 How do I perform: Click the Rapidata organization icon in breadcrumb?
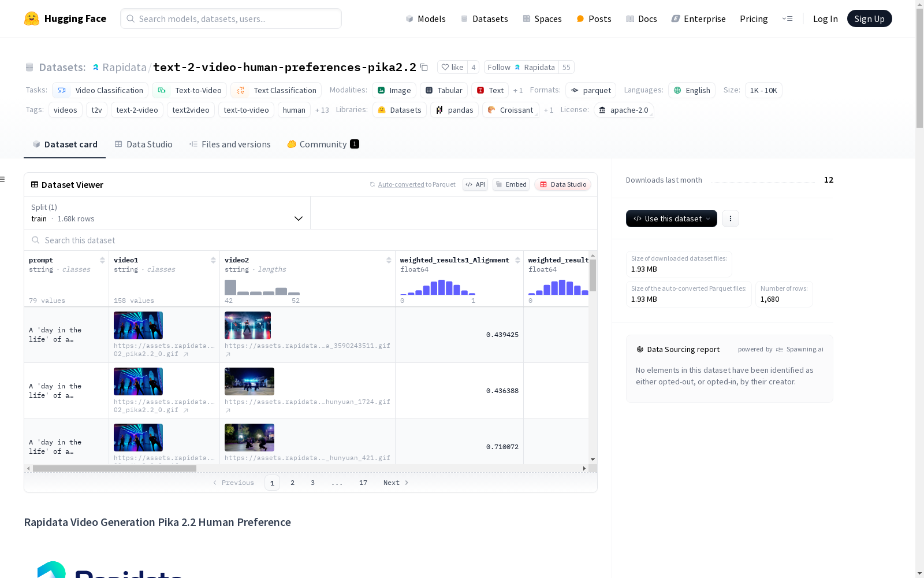tap(96, 67)
